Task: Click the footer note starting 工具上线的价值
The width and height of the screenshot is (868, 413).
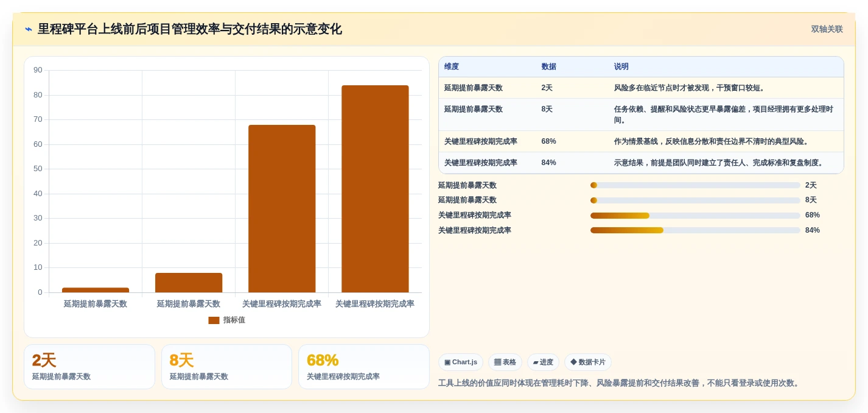Action: (620, 383)
